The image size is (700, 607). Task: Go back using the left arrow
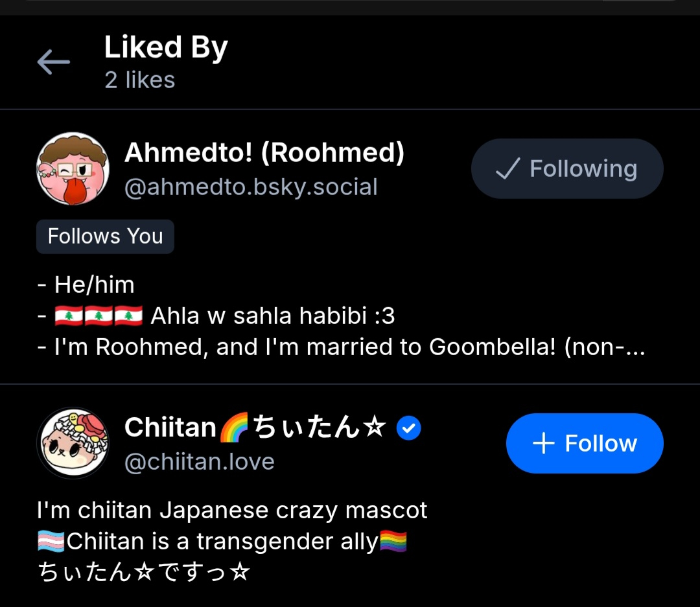point(53,62)
